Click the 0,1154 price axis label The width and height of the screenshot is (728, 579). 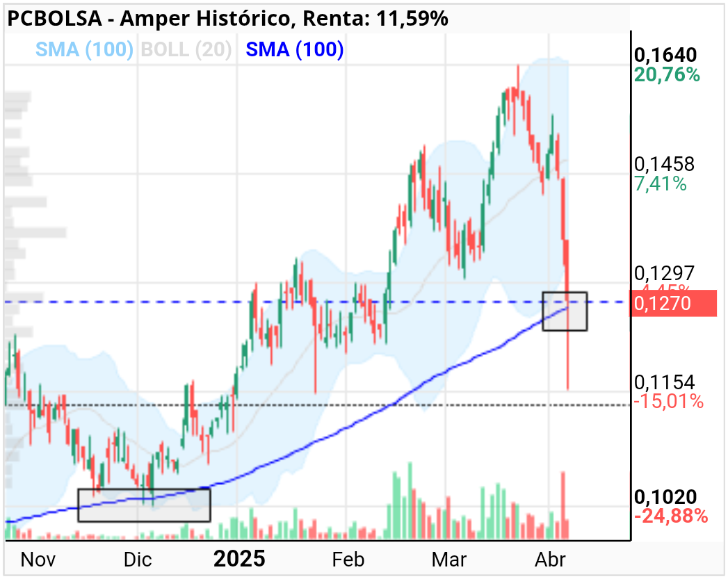(665, 382)
